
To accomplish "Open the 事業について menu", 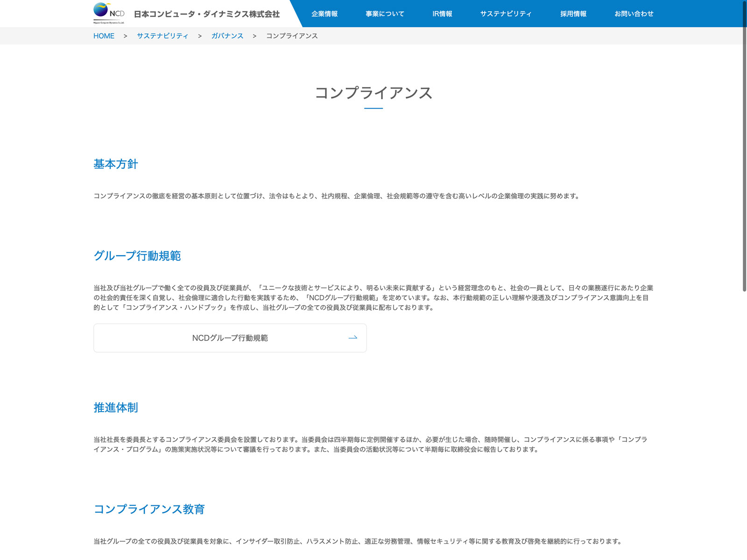I will point(385,14).
